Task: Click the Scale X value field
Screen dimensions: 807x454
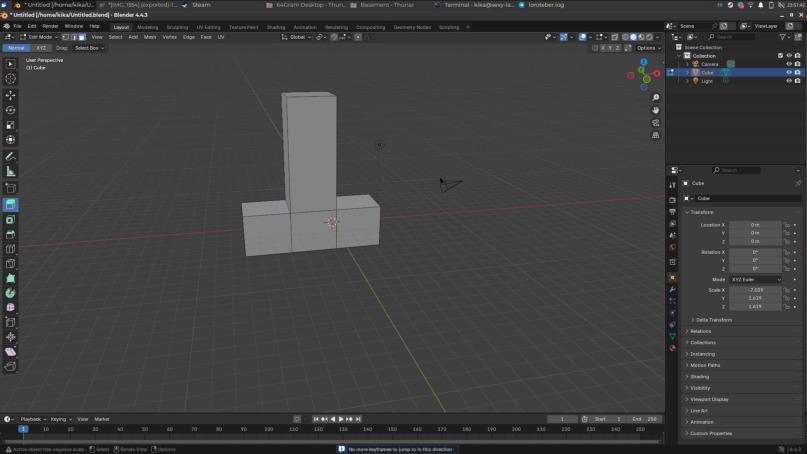Action: [755, 290]
